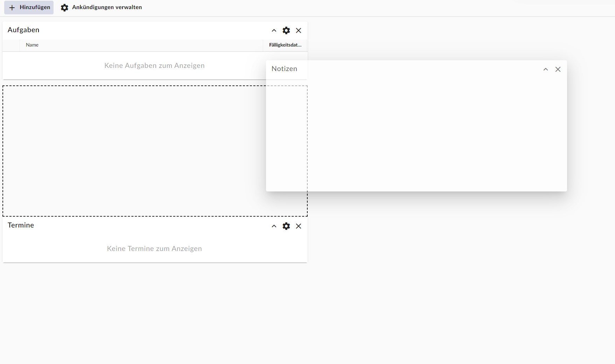Image resolution: width=615 pixels, height=364 pixels.
Task: Collapse the Termine widget
Action: point(274,226)
